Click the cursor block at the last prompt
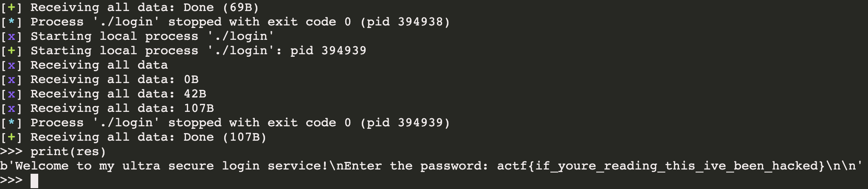 click(34, 181)
